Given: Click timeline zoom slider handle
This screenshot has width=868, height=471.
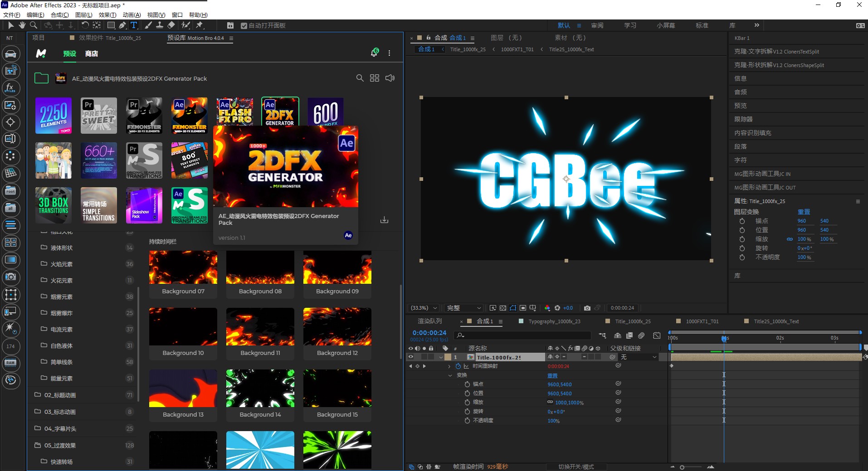Looking at the screenshot, I should click(x=682, y=467).
